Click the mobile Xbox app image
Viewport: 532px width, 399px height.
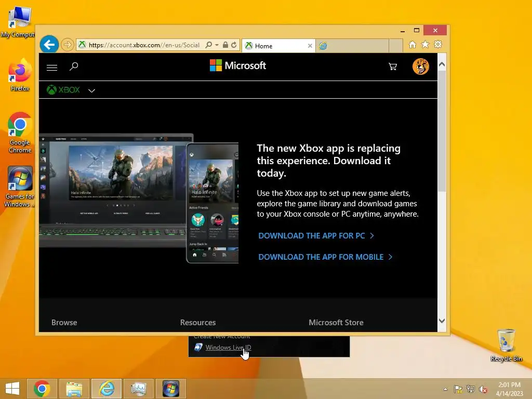pos(212,203)
